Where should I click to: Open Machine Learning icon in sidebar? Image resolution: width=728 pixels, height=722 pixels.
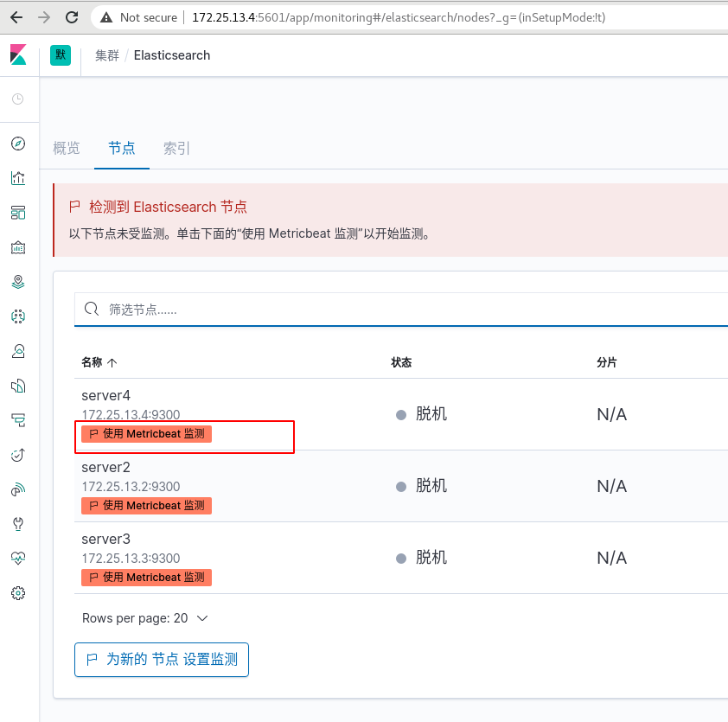tap(18, 316)
